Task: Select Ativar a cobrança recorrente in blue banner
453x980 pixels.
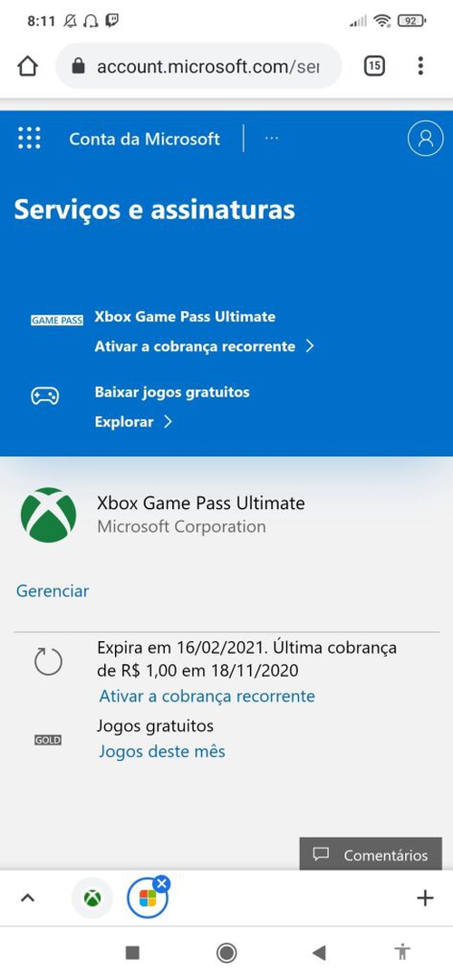Action: tap(204, 346)
